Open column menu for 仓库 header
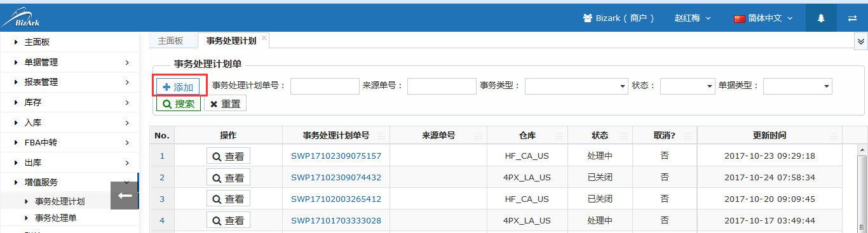 click(559, 136)
